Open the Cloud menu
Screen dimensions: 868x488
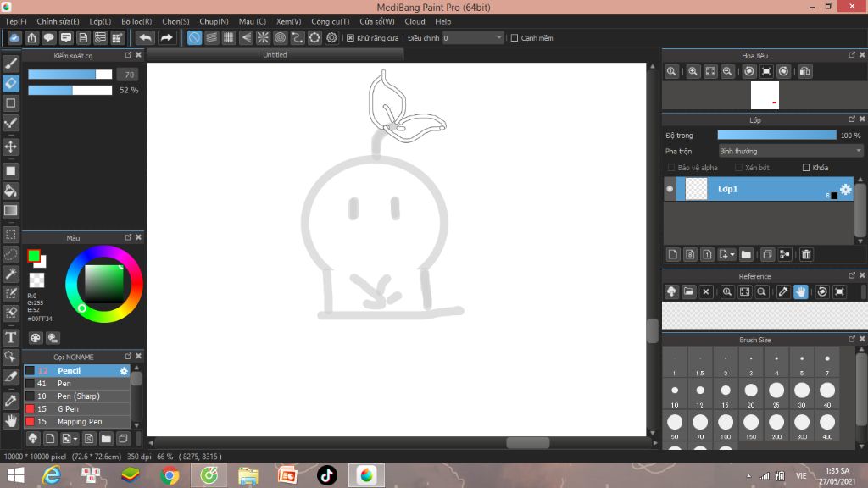point(415,21)
